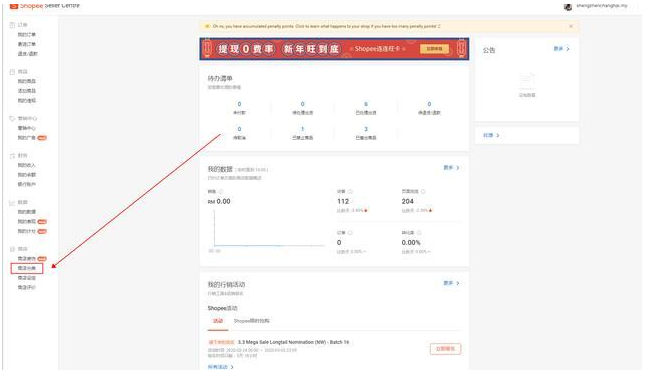Click the info icon beside the Sales (销售) metric
The height and width of the screenshot is (373, 645).
221,192
